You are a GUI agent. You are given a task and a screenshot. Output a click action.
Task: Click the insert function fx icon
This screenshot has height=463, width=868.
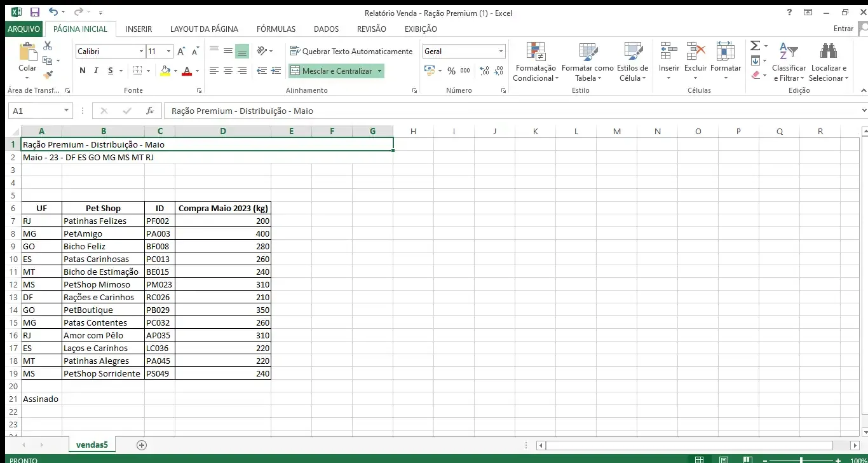(x=150, y=111)
